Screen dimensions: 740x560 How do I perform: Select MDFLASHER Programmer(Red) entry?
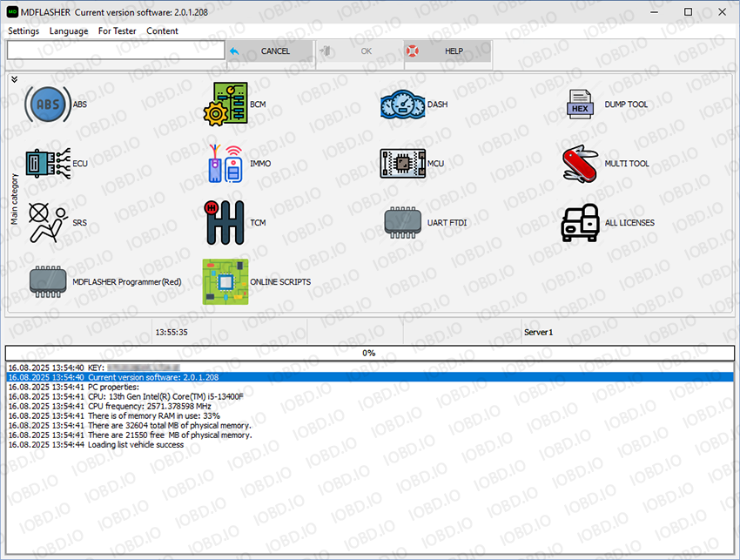coord(50,282)
